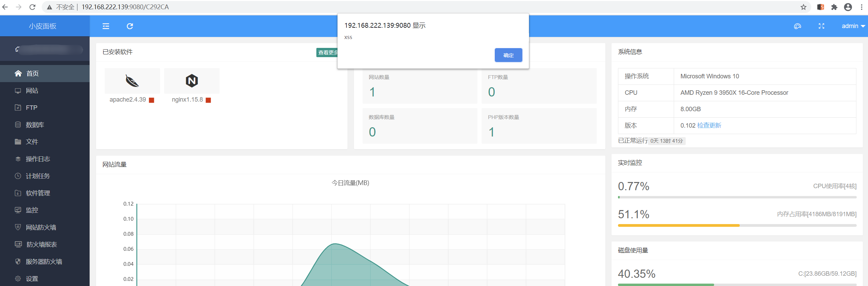Open 网站防火墙 in the sidebar
868x286 pixels.
45,227
